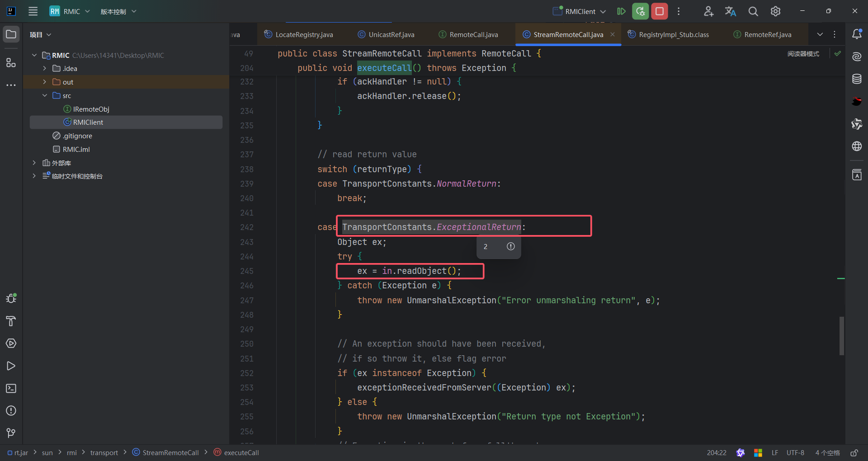This screenshot has height=461, width=868.
Task: Expand the out folder
Action: [x=44, y=82]
